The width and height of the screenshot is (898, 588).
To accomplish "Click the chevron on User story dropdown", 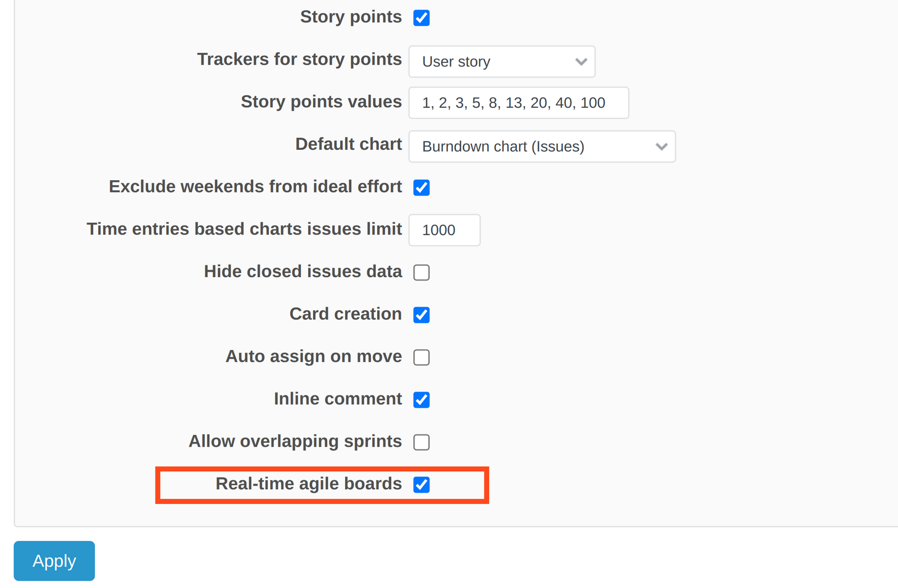I will [x=581, y=62].
